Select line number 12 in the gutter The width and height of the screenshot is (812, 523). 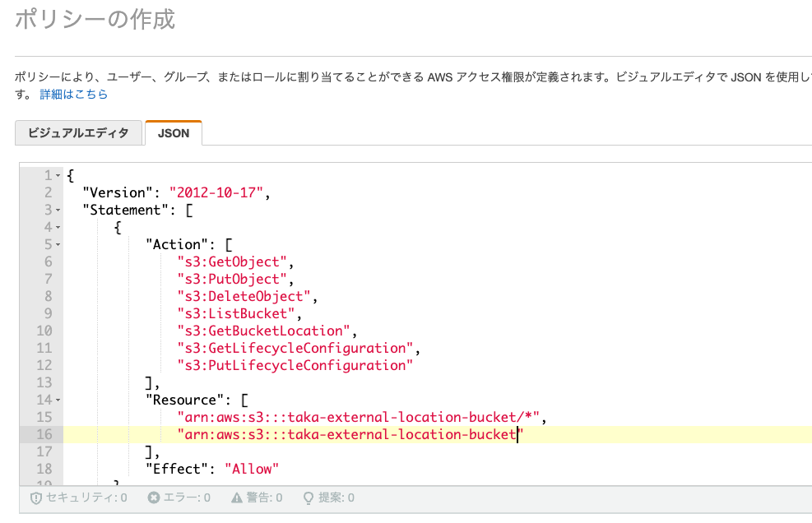click(44, 365)
